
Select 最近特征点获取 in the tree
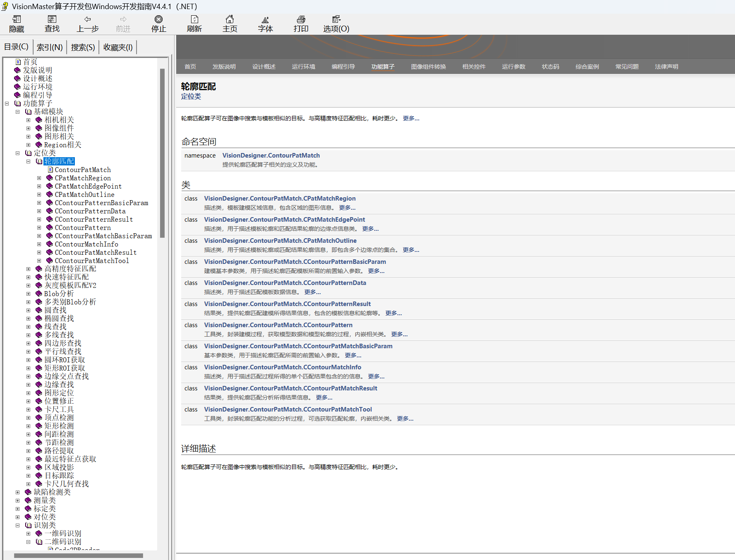tap(70, 459)
